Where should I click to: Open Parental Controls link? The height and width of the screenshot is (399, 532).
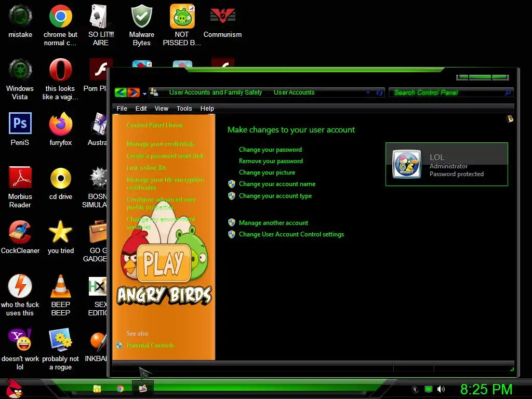(150, 345)
